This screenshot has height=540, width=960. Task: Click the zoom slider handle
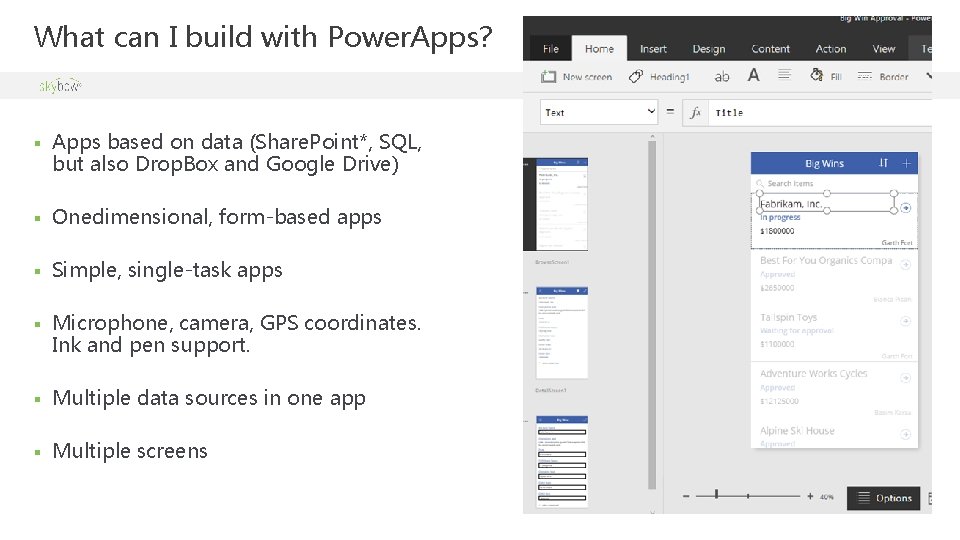point(716,495)
